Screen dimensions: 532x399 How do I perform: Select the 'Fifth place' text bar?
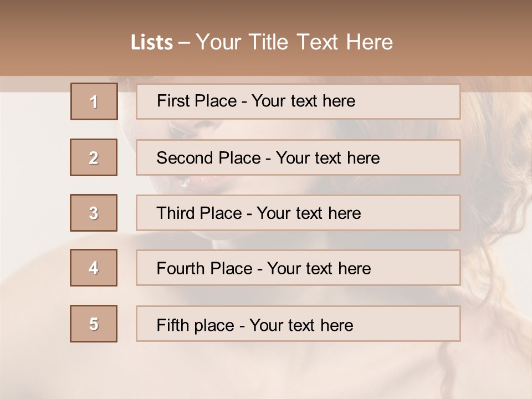298,324
